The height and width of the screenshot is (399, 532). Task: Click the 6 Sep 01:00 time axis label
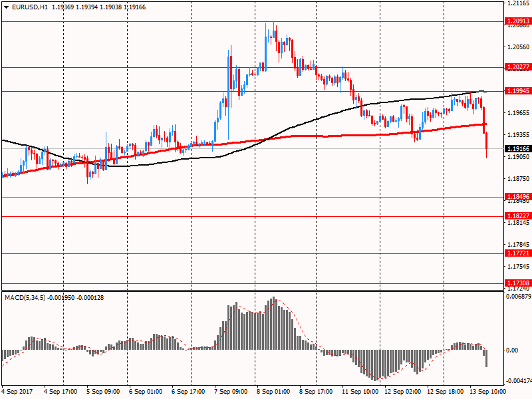pyautogui.click(x=146, y=392)
